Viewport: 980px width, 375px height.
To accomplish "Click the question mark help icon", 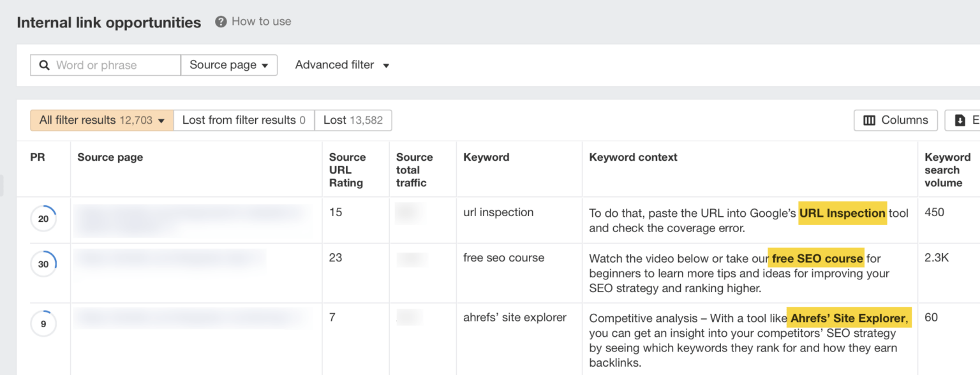I will [220, 21].
